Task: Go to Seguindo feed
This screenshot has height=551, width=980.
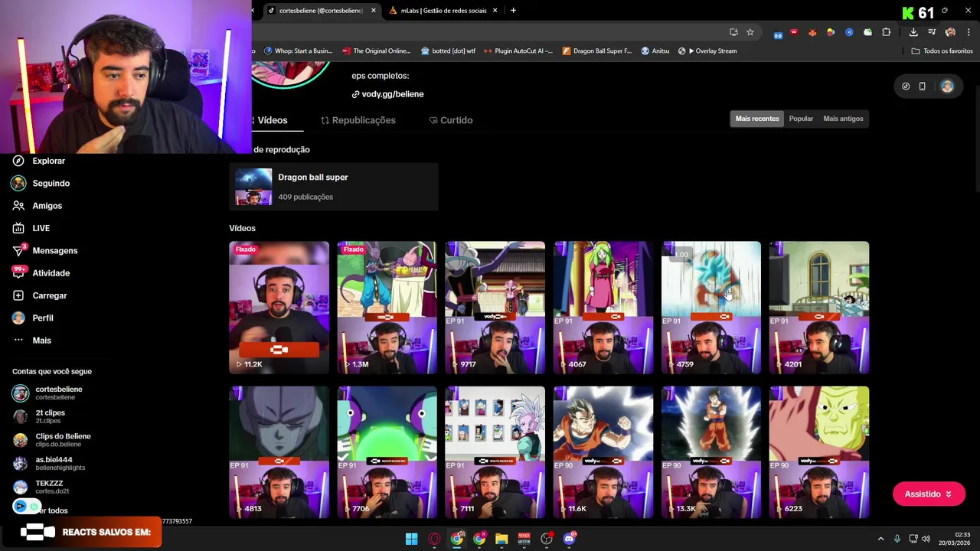Action: pyautogui.click(x=41, y=183)
